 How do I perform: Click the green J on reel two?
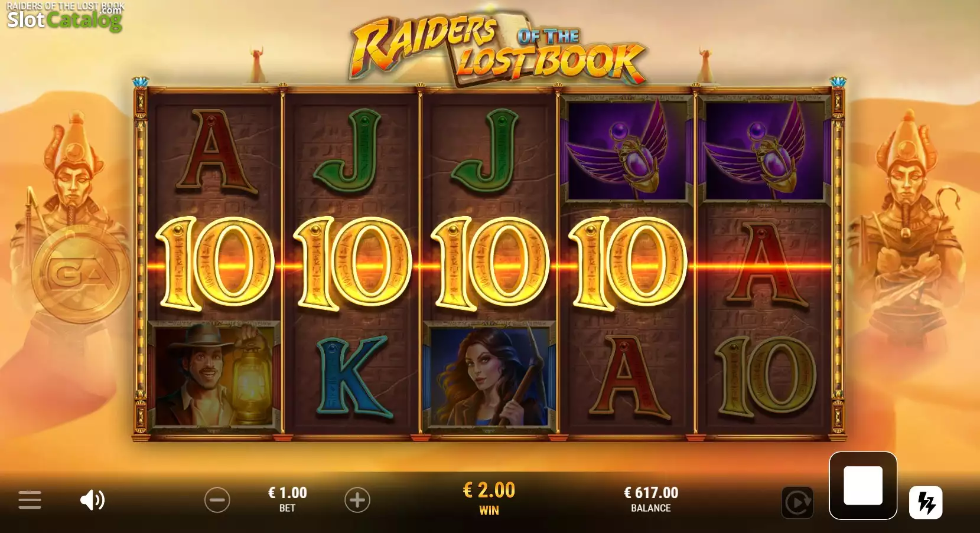tap(352, 152)
